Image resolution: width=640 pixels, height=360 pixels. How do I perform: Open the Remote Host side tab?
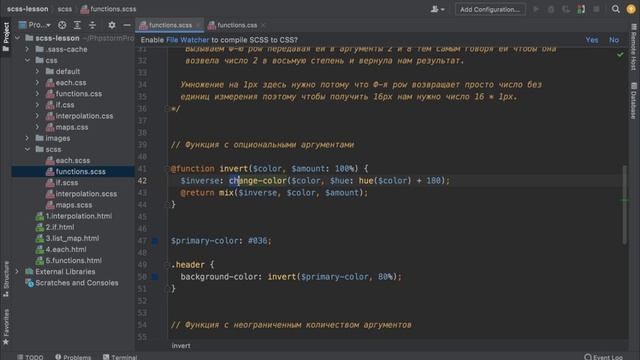tap(634, 47)
